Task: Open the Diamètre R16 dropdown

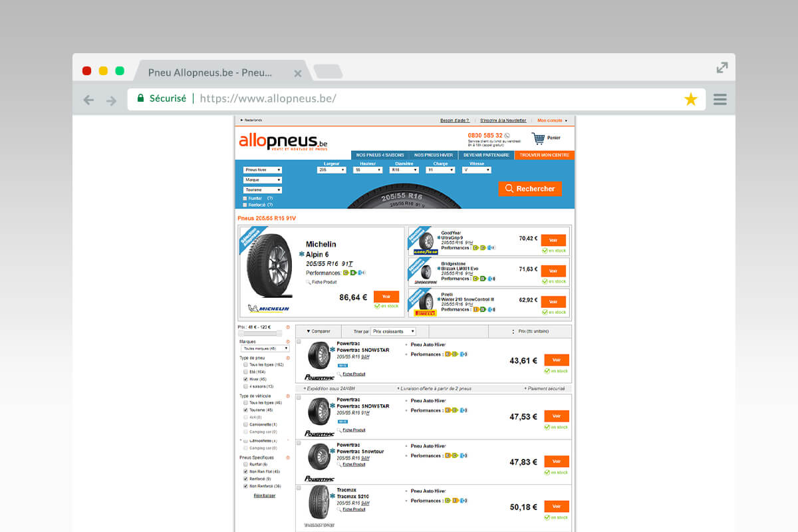Action: coord(404,170)
